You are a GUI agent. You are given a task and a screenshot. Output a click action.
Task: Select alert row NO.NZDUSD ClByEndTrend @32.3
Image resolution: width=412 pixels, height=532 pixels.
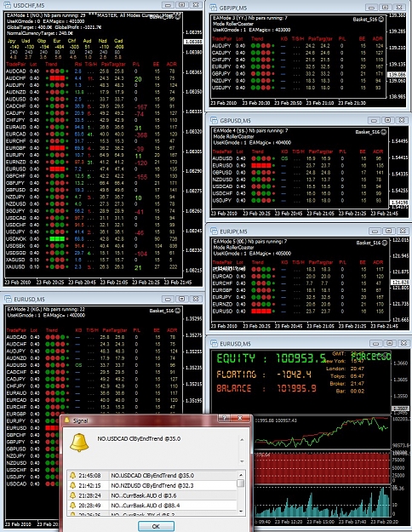tap(152, 485)
